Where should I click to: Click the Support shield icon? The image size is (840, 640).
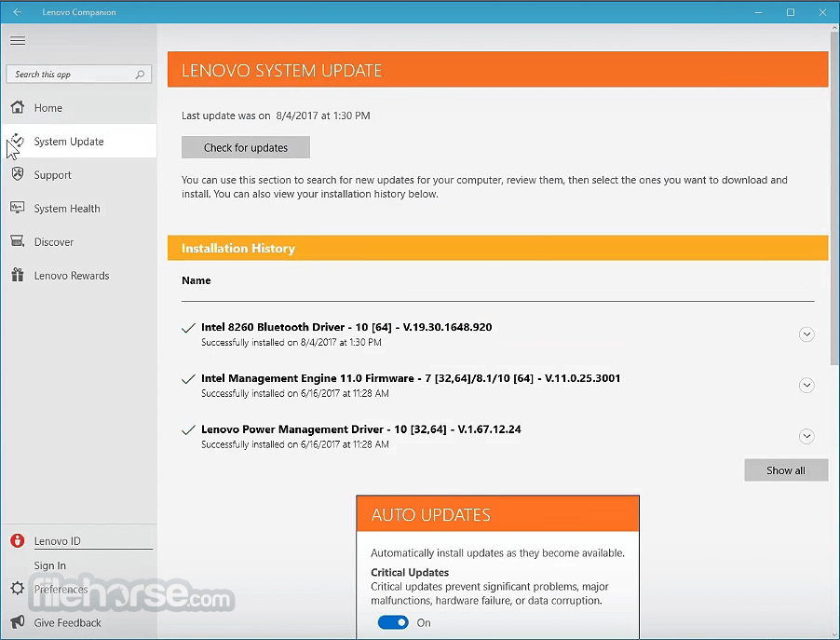point(18,174)
